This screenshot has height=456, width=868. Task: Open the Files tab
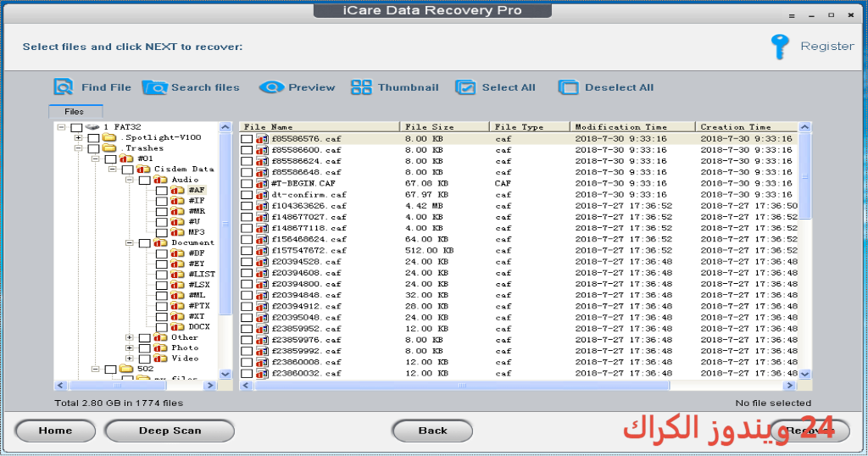(75, 111)
